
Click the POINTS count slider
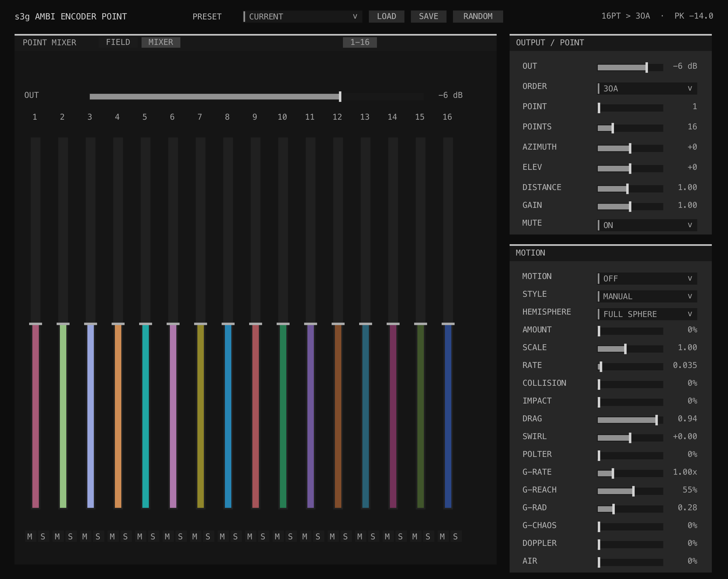[x=630, y=128]
